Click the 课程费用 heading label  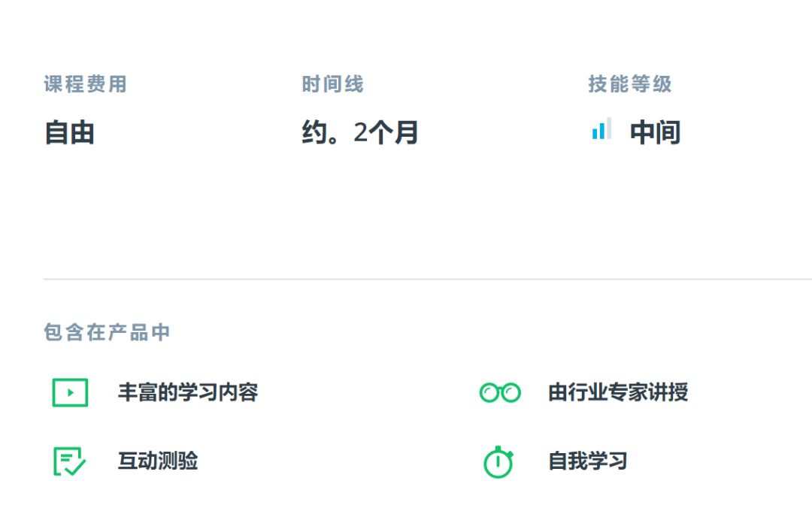(x=85, y=84)
